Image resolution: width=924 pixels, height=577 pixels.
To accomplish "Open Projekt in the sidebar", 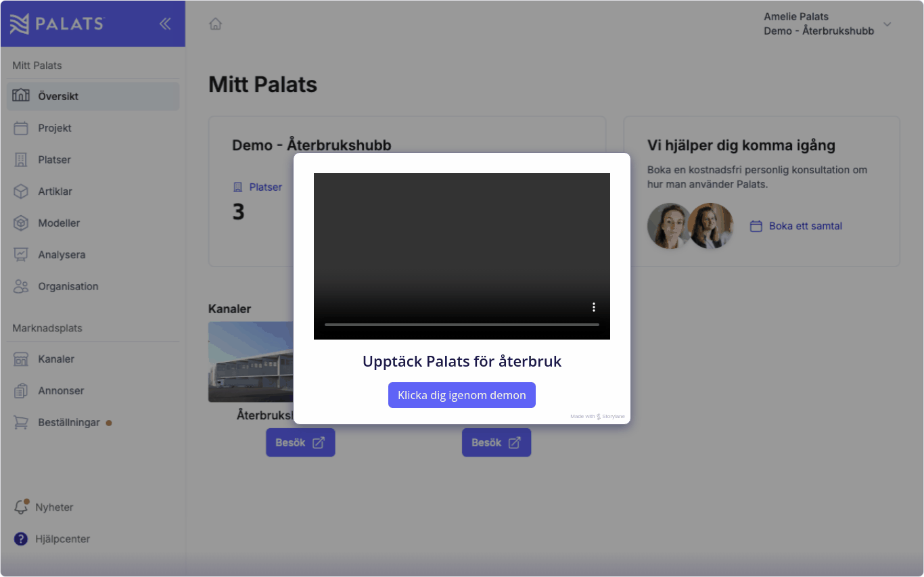I will coord(54,128).
